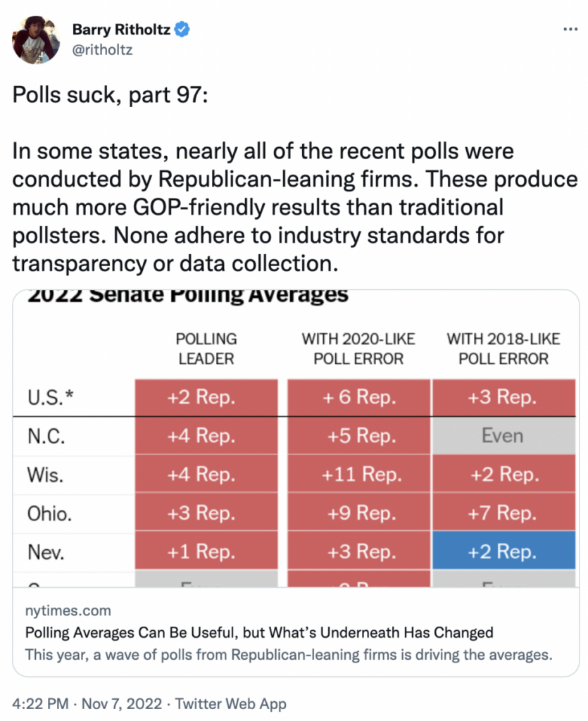
Task: Click the article description about Republican-leaning firms
Action: (x=289, y=654)
